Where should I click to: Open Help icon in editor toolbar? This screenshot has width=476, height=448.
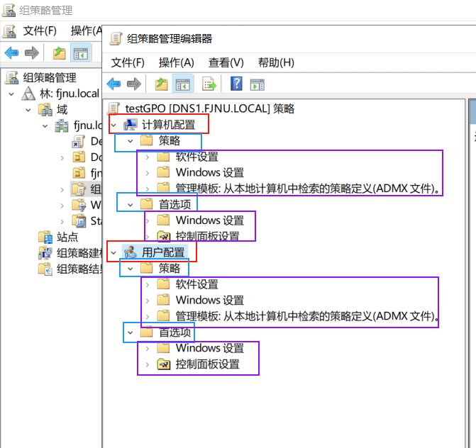coord(236,84)
